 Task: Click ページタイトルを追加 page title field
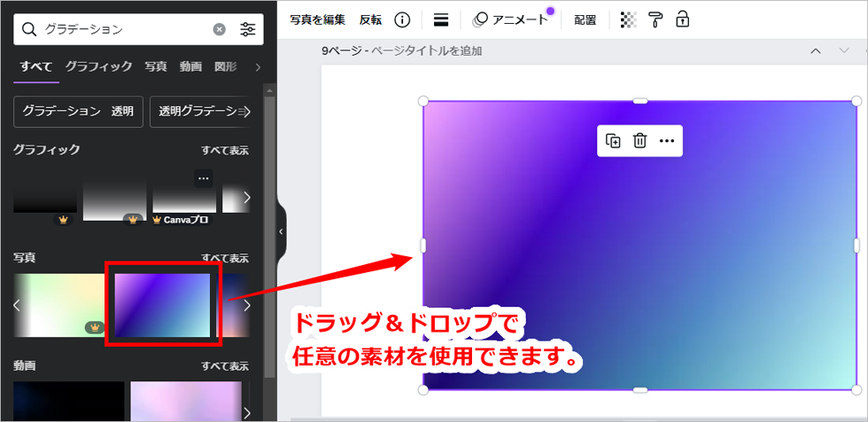tap(426, 51)
